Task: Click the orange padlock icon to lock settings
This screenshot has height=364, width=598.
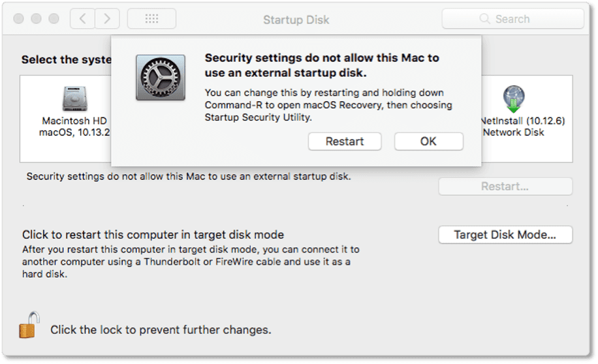Action: pos(29,325)
